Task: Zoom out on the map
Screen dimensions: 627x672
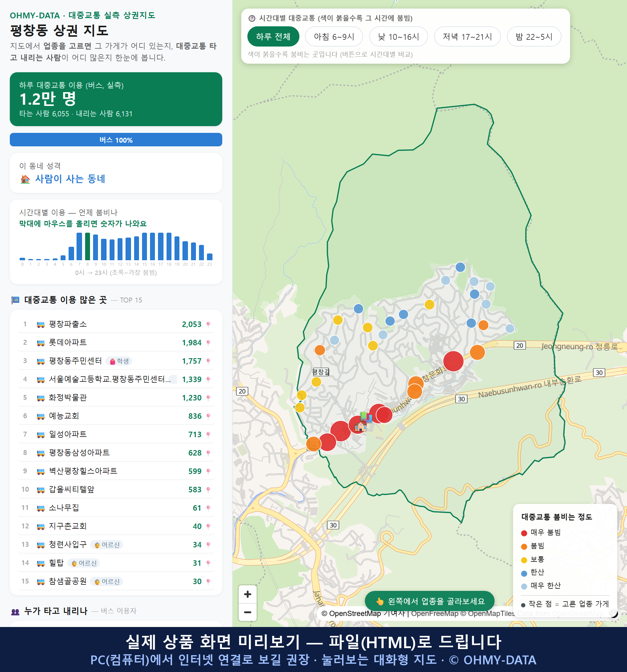Action: 247,612
